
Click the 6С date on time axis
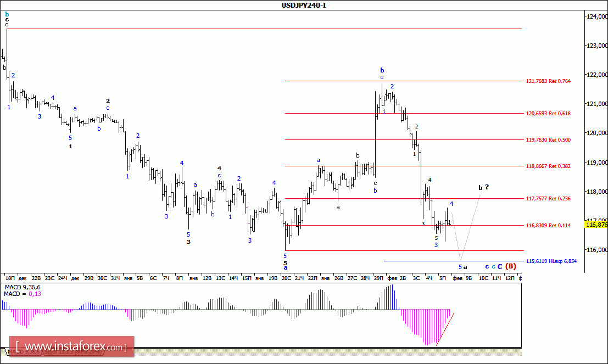(x=153, y=278)
